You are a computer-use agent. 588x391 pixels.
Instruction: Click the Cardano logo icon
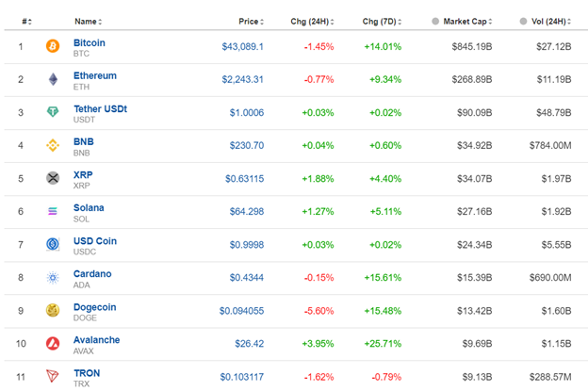tap(53, 277)
